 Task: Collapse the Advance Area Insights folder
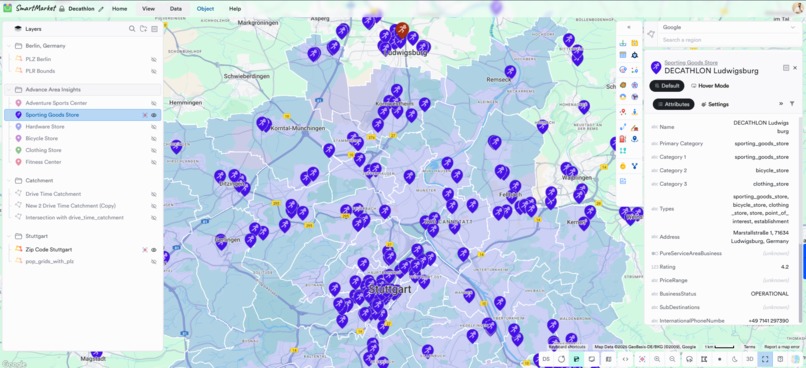pyautogui.click(x=9, y=89)
